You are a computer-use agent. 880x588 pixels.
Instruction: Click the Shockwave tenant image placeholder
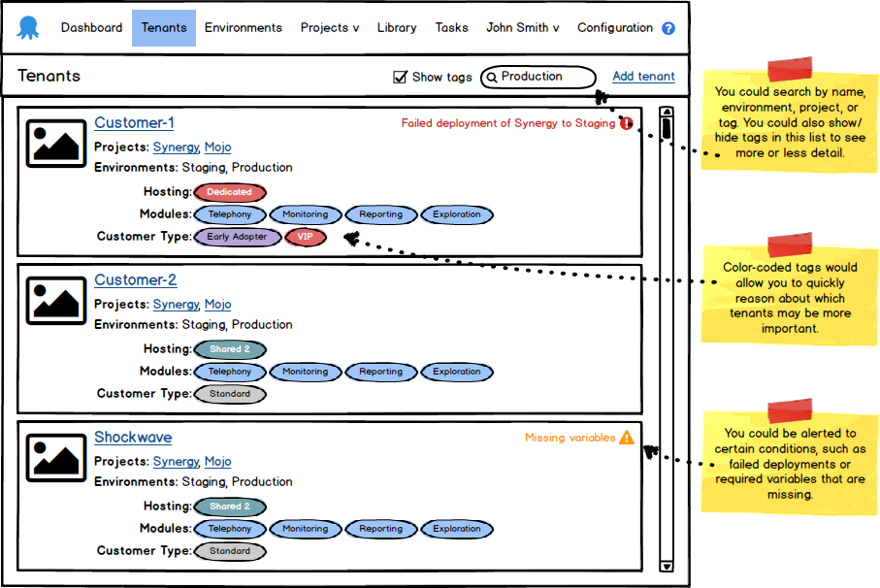pos(55,458)
